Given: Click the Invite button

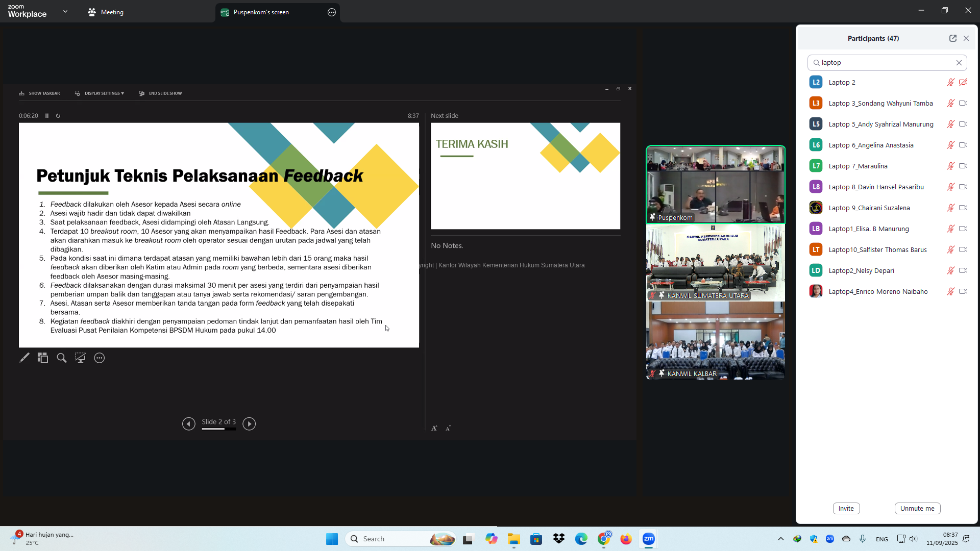Looking at the screenshot, I should pos(846,508).
